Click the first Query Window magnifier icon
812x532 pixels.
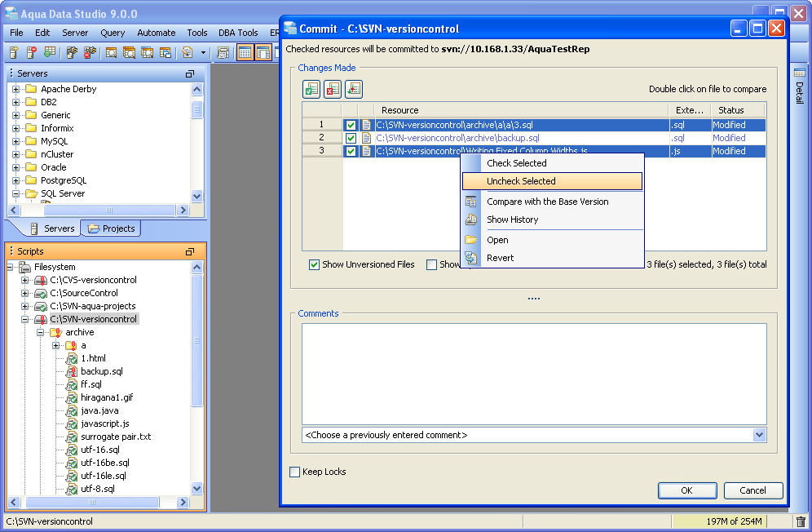[112, 52]
